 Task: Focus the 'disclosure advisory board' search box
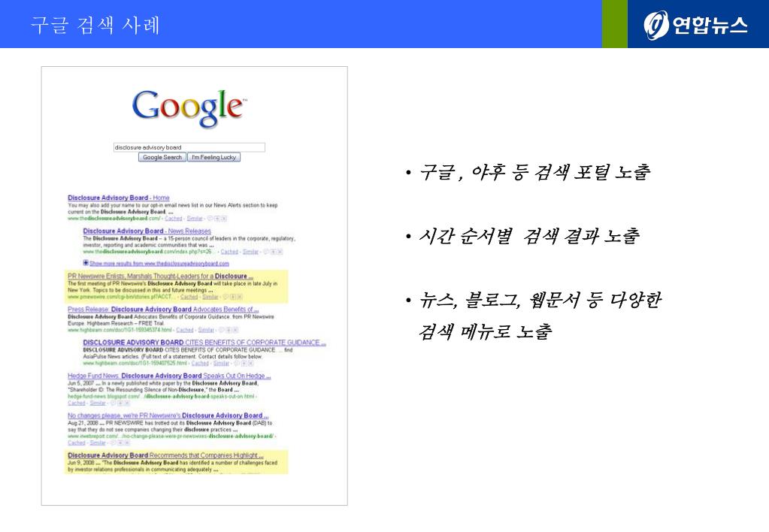pyautogui.click(x=189, y=147)
